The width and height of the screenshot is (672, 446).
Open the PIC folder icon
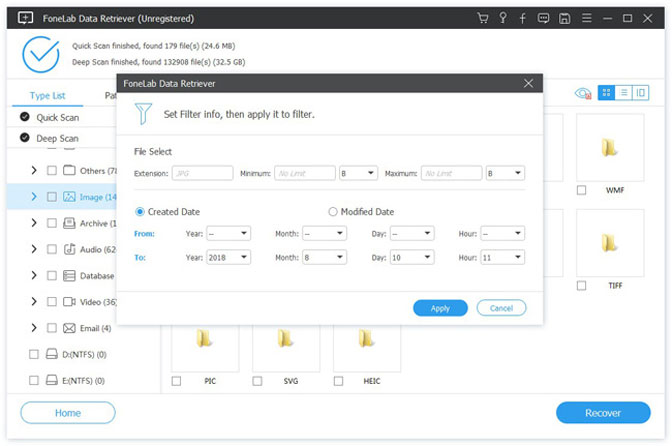204,338
